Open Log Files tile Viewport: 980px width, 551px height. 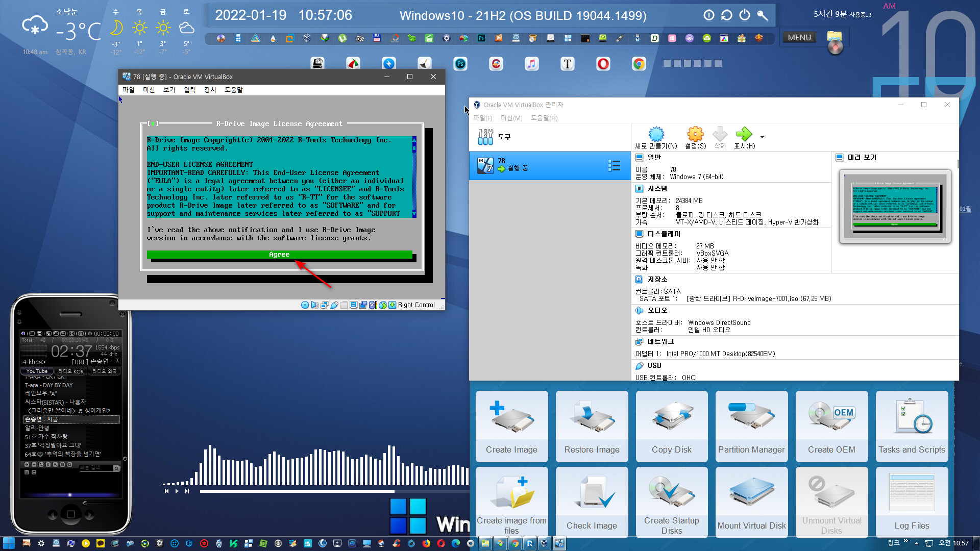(x=912, y=502)
